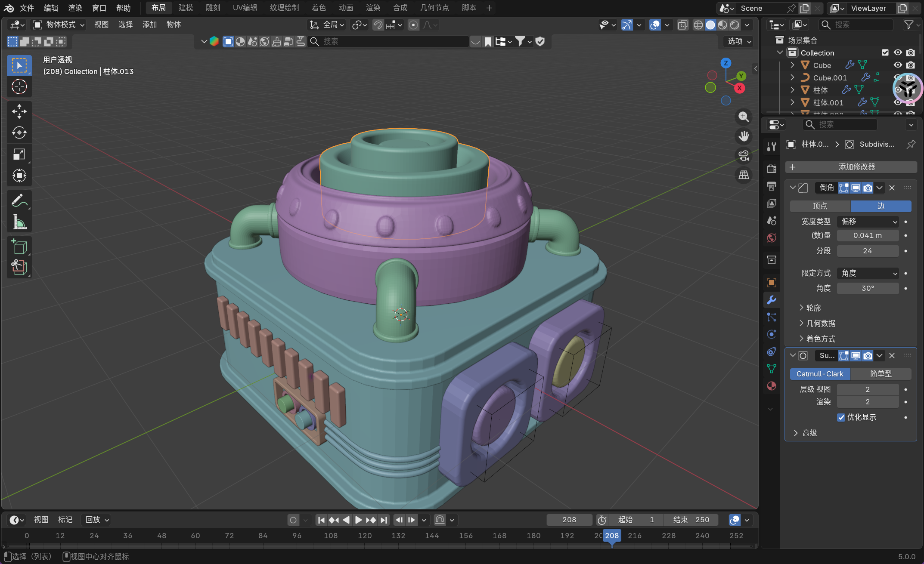Open the width type dropdown 偏移
The height and width of the screenshot is (564, 924).
pyautogui.click(x=868, y=222)
